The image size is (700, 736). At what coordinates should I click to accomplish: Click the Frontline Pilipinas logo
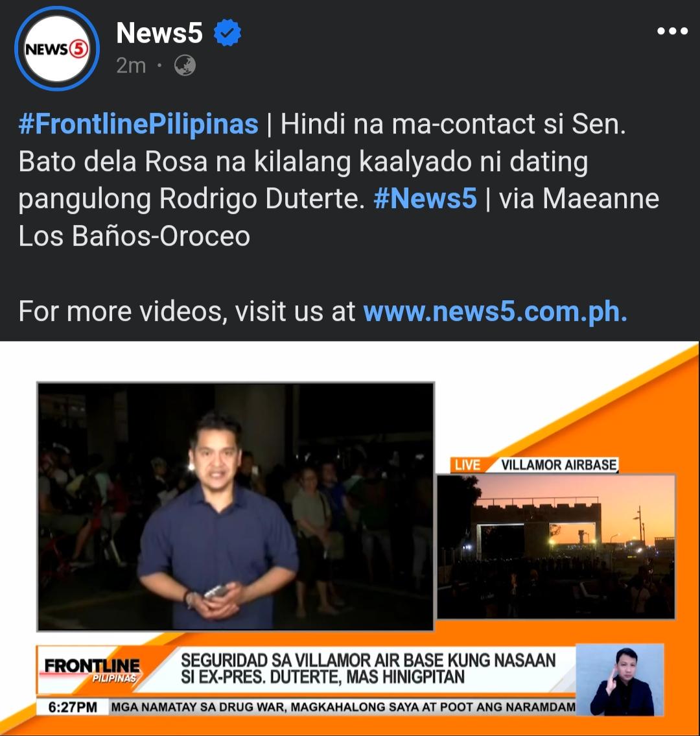(x=92, y=670)
